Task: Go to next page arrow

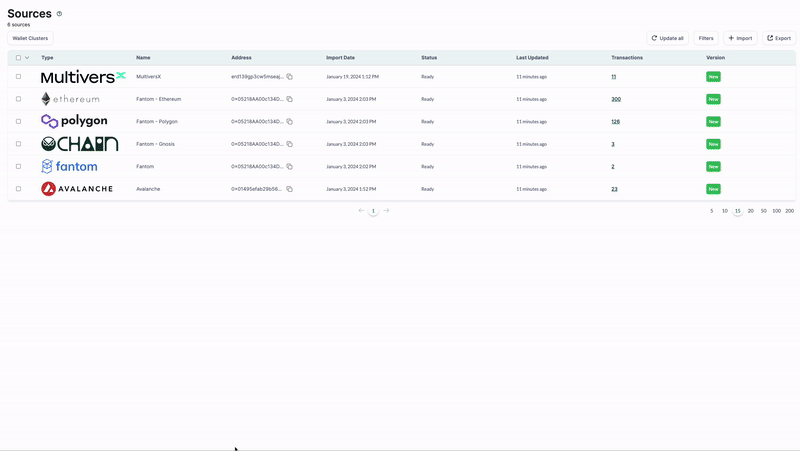Action: (x=386, y=211)
